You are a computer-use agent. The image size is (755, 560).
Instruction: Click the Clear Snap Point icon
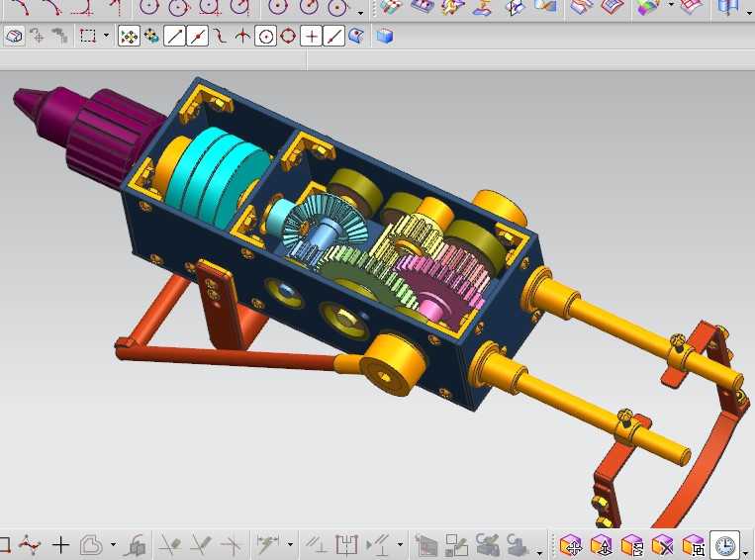click(151, 37)
